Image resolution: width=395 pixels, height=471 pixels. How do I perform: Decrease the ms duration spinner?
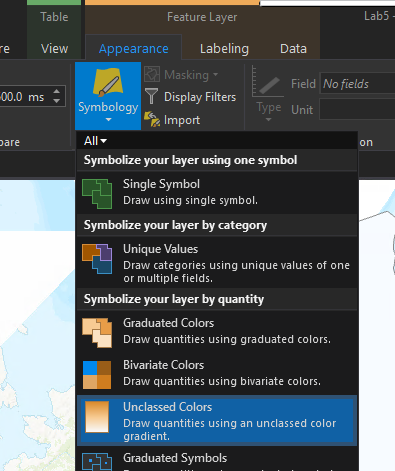(x=57, y=100)
